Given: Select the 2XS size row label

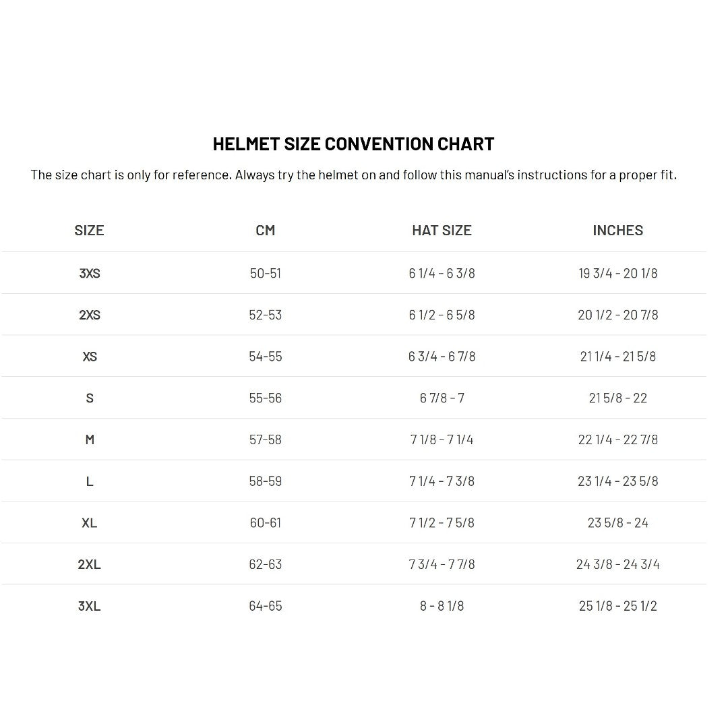Looking at the screenshot, I should point(90,315).
